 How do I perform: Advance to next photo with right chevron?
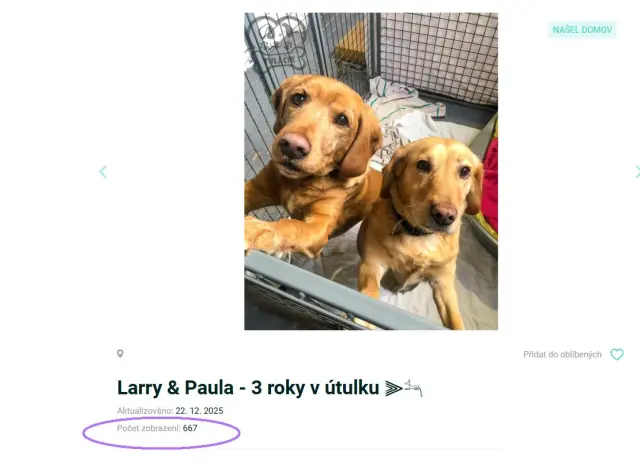tap(637, 172)
